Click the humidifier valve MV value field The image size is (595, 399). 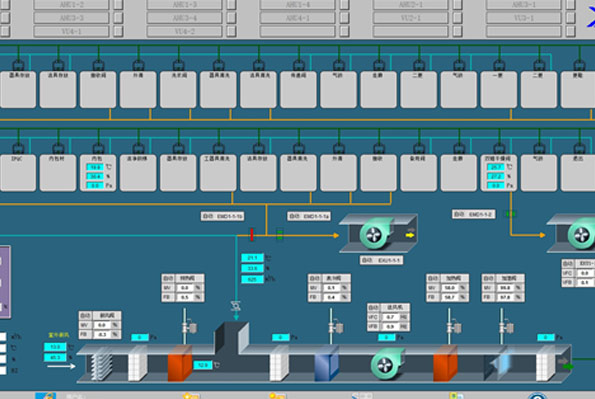(505, 288)
